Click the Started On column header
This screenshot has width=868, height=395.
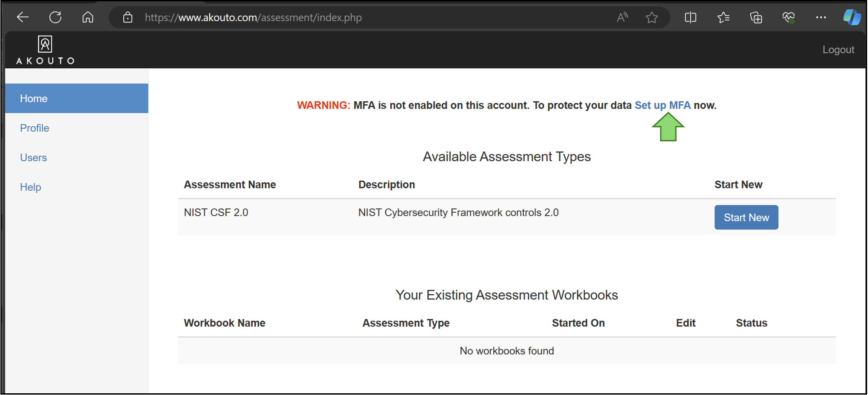coord(578,323)
